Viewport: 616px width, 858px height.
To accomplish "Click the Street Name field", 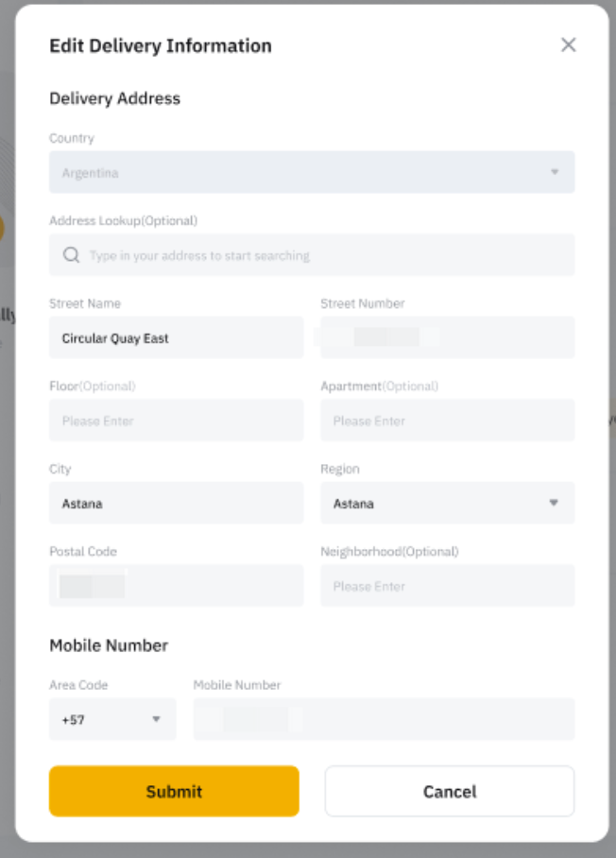I will coord(176,337).
